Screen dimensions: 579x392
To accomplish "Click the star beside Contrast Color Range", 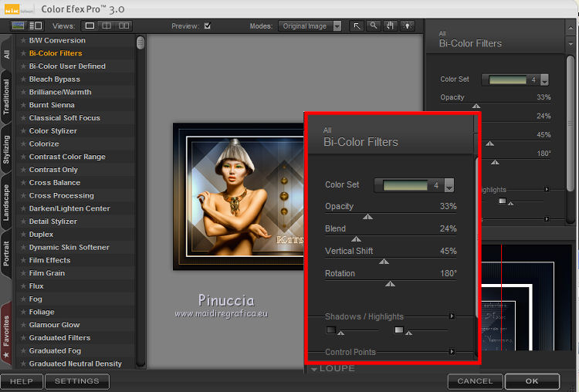I will coord(23,157).
